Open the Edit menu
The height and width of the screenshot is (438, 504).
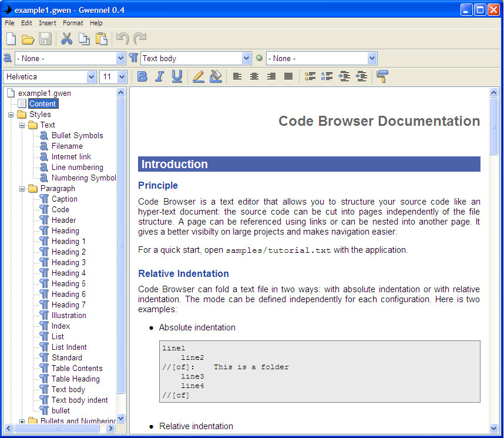(x=26, y=23)
